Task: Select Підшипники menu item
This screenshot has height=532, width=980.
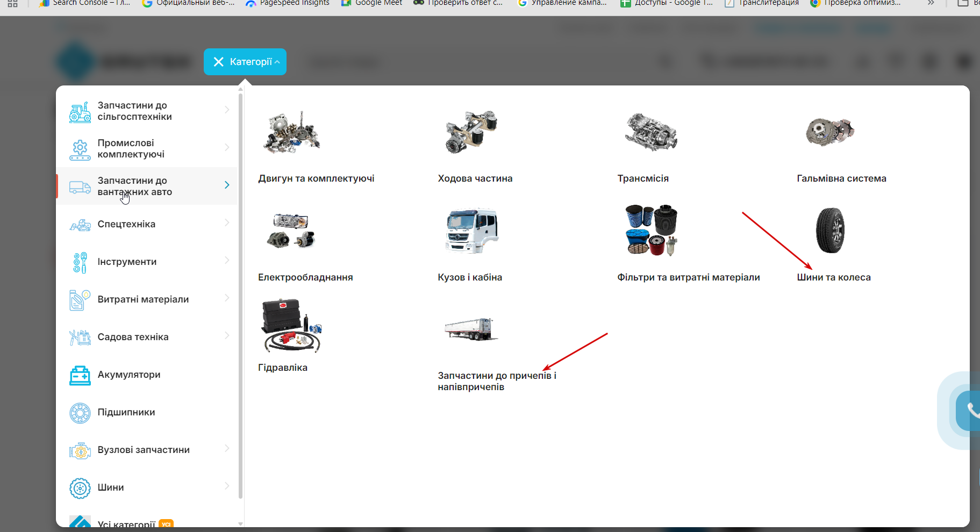Action: point(147,412)
